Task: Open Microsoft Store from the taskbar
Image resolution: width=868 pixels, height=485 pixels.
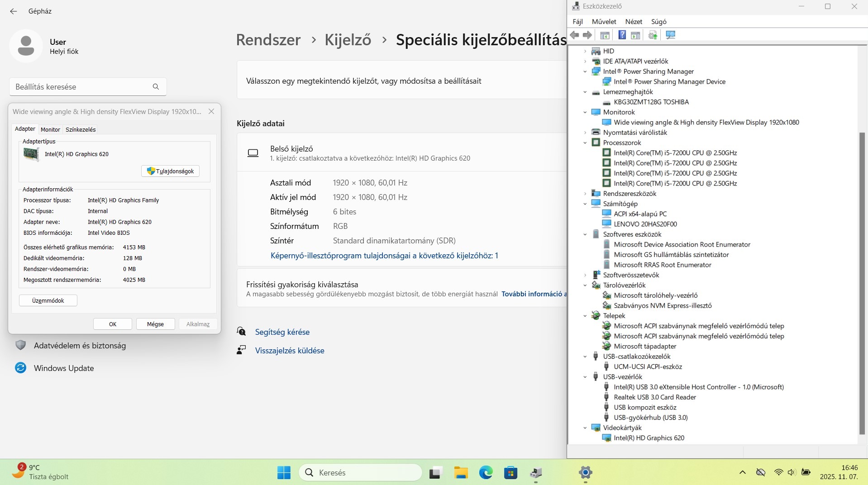Action: (x=510, y=472)
